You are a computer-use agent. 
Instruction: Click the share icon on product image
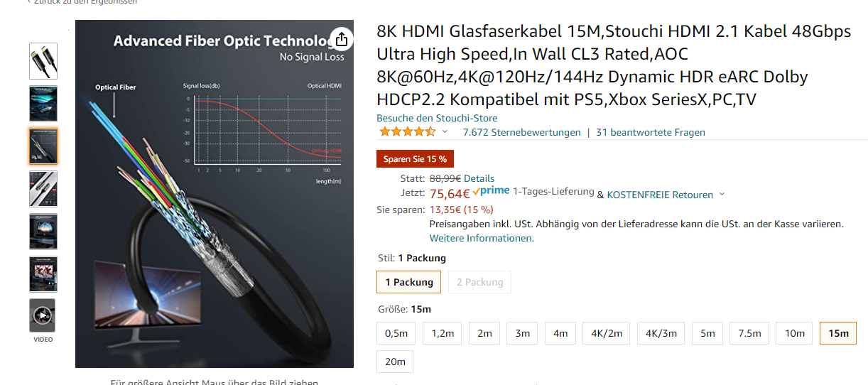click(342, 38)
